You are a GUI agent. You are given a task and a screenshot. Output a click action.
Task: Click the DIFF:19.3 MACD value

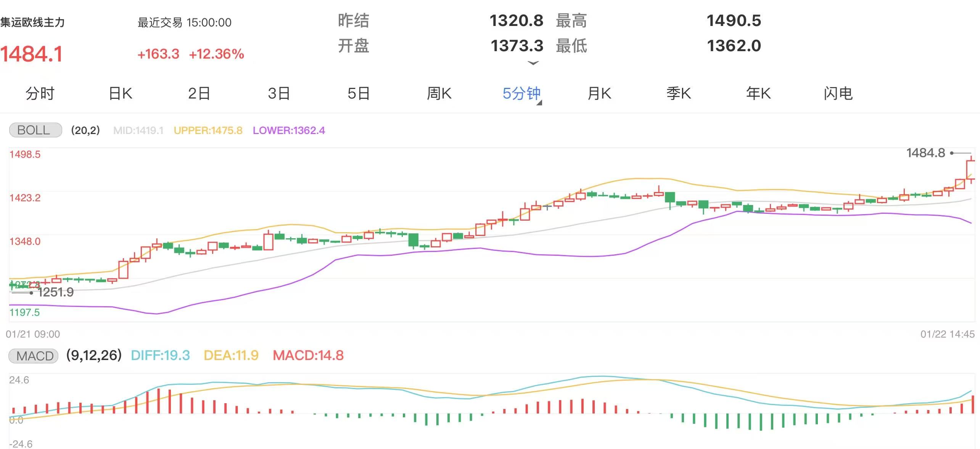[x=160, y=356]
